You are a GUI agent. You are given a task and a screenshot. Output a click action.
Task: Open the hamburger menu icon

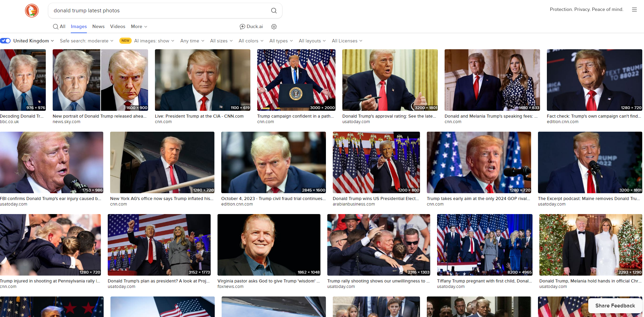click(x=634, y=10)
